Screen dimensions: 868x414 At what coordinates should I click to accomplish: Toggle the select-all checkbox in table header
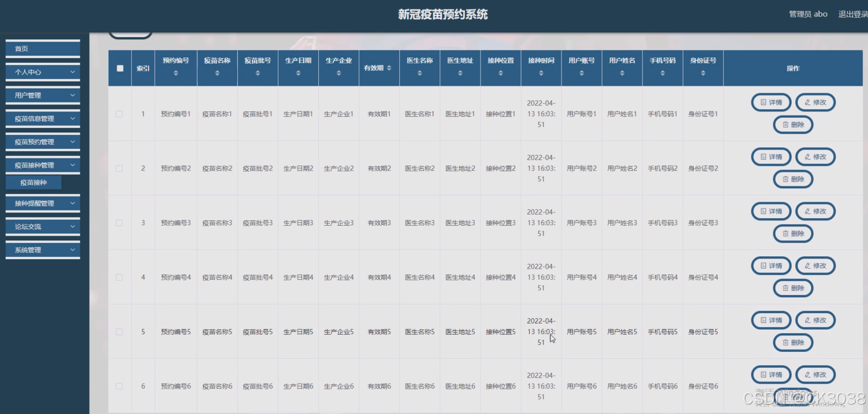(120, 68)
